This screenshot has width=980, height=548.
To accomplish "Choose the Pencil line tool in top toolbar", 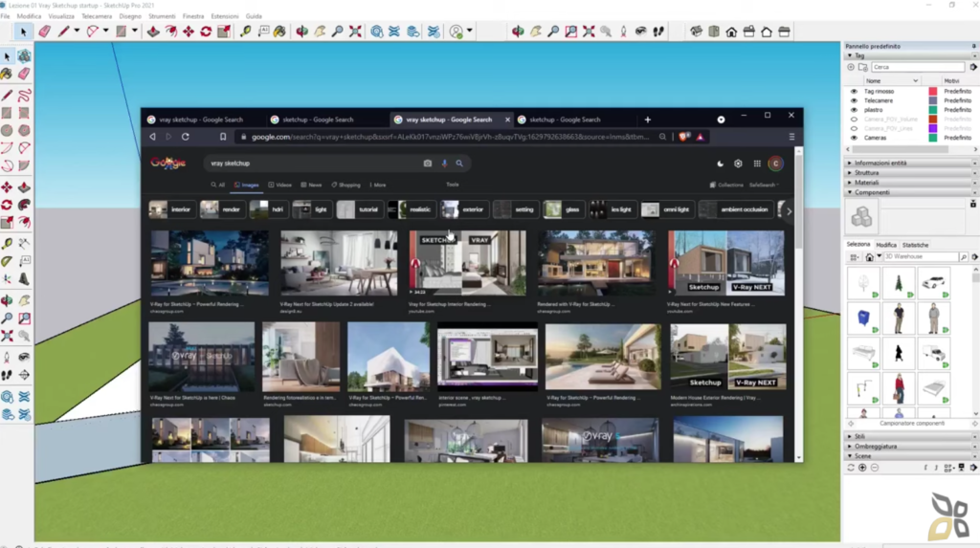I will pos(63,32).
